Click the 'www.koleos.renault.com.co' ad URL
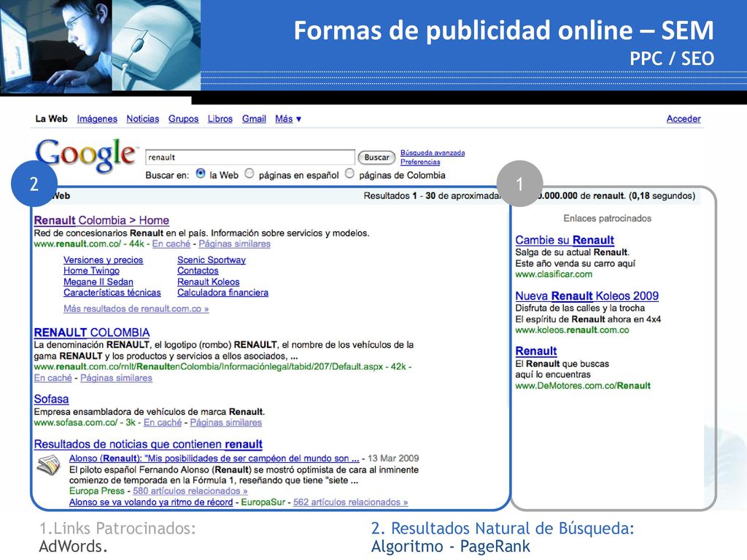Image resolution: width=747 pixels, height=560 pixels. [572, 330]
